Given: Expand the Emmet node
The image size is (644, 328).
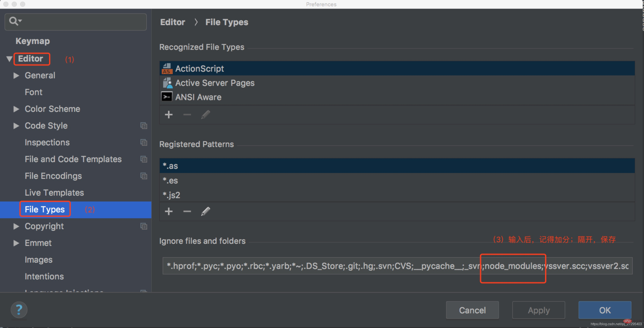Looking at the screenshot, I should click(16, 243).
